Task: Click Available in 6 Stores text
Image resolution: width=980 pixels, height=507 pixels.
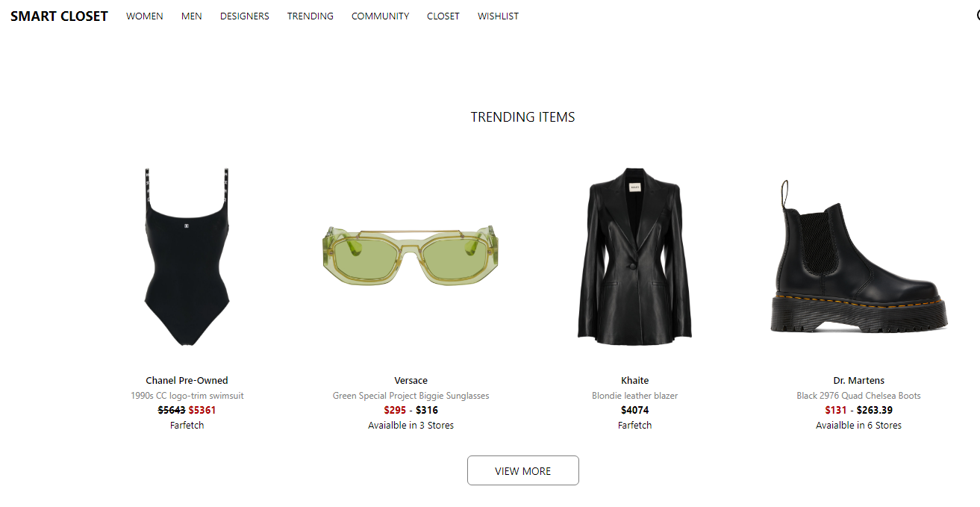Action: click(x=859, y=425)
